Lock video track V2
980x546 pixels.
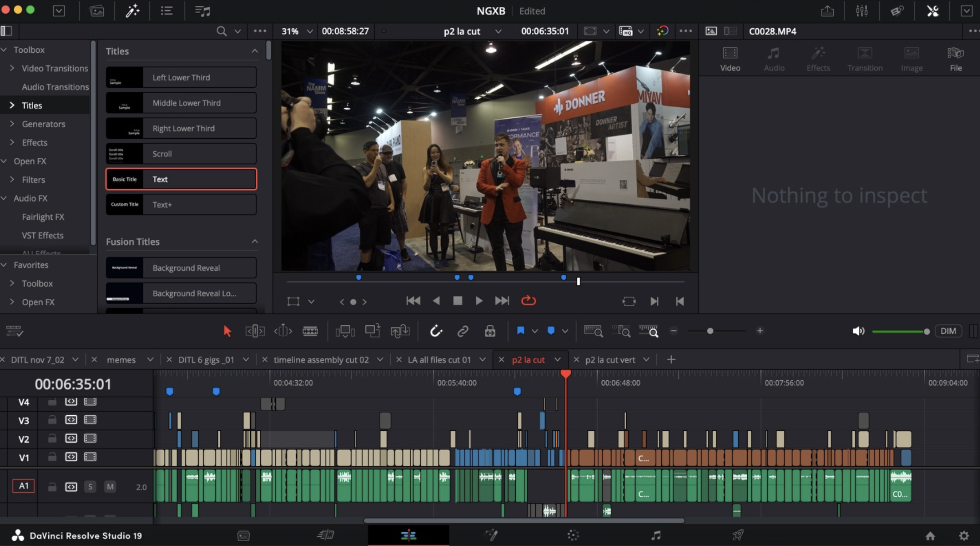(52, 439)
